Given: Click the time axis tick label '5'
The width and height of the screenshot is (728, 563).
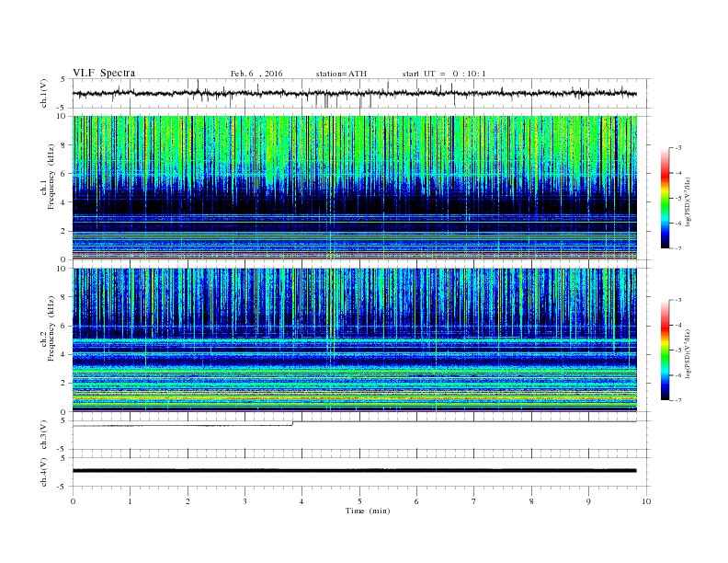Looking at the screenshot, I should [x=359, y=501].
